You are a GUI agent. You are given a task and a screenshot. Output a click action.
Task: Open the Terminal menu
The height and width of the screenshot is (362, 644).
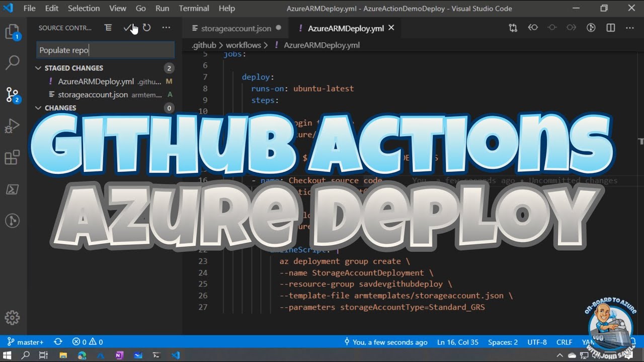pyautogui.click(x=194, y=8)
